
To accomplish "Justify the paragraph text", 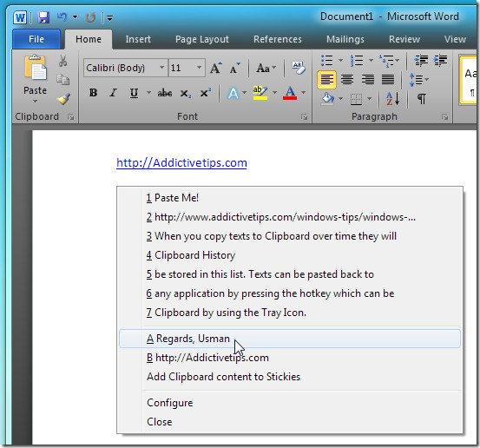I will click(x=388, y=80).
